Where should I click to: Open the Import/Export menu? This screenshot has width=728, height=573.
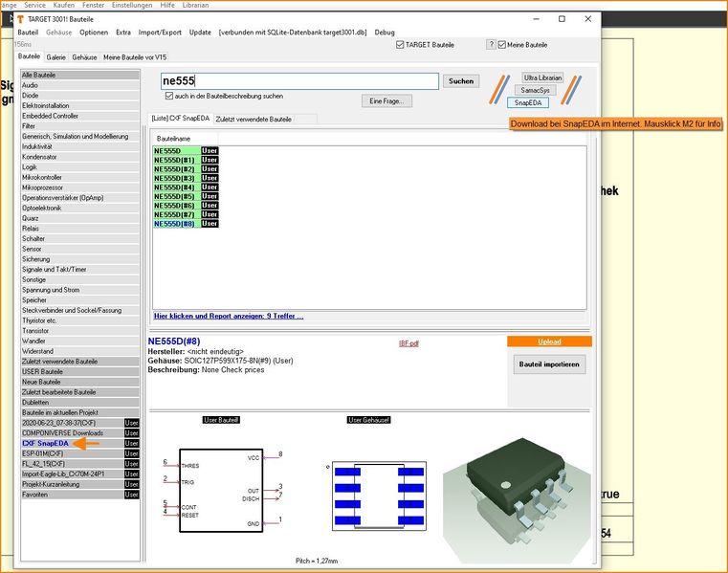[x=160, y=32]
